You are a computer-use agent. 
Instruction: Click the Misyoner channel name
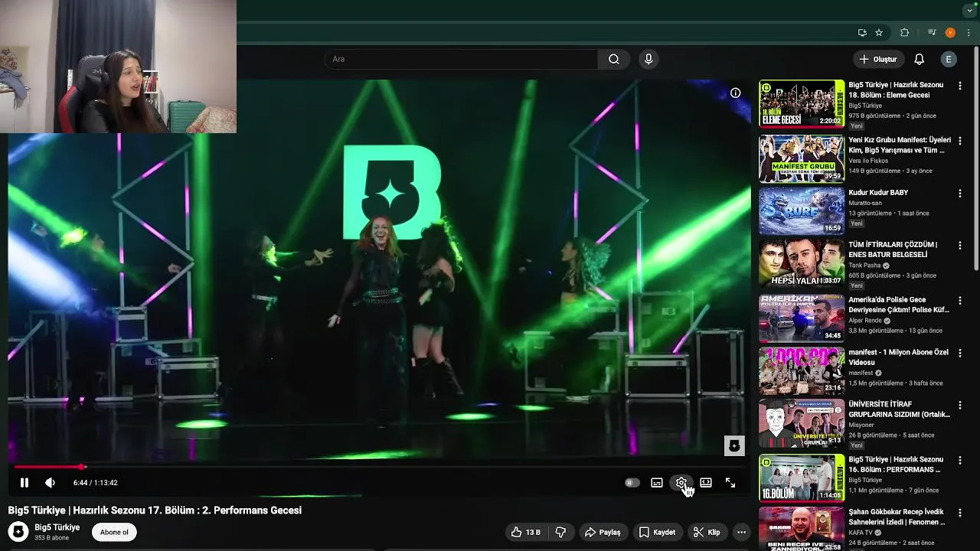click(x=861, y=425)
